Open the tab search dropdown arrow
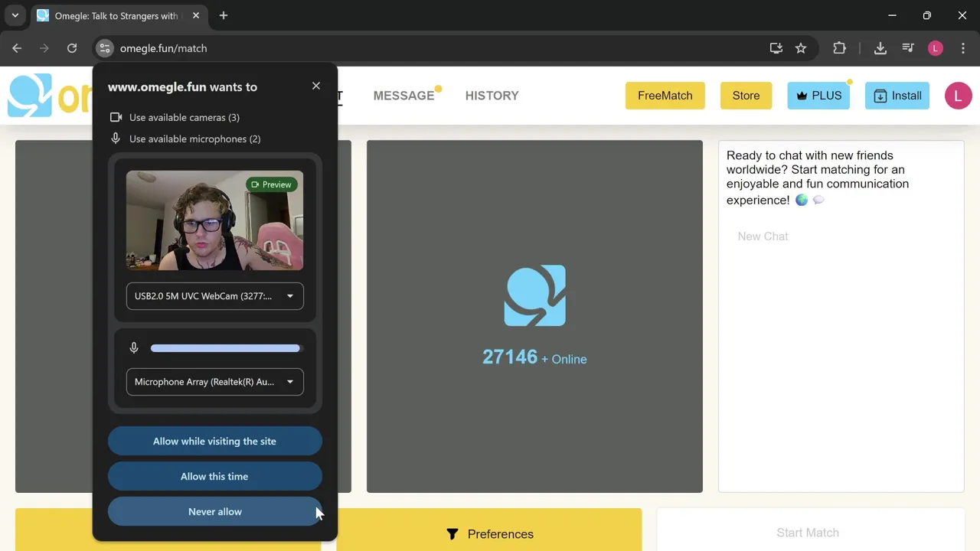 [x=15, y=15]
